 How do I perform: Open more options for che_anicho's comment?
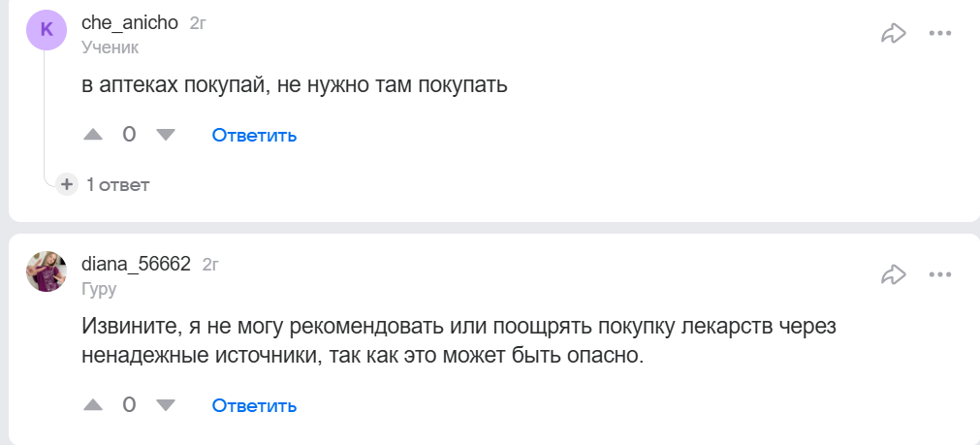coord(940,34)
